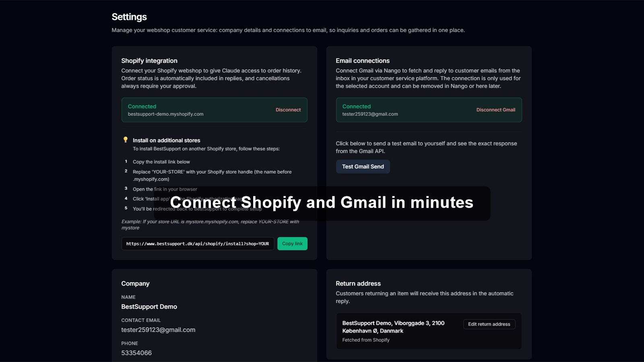Click step number 3 badge

pyautogui.click(x=126, y=188)
